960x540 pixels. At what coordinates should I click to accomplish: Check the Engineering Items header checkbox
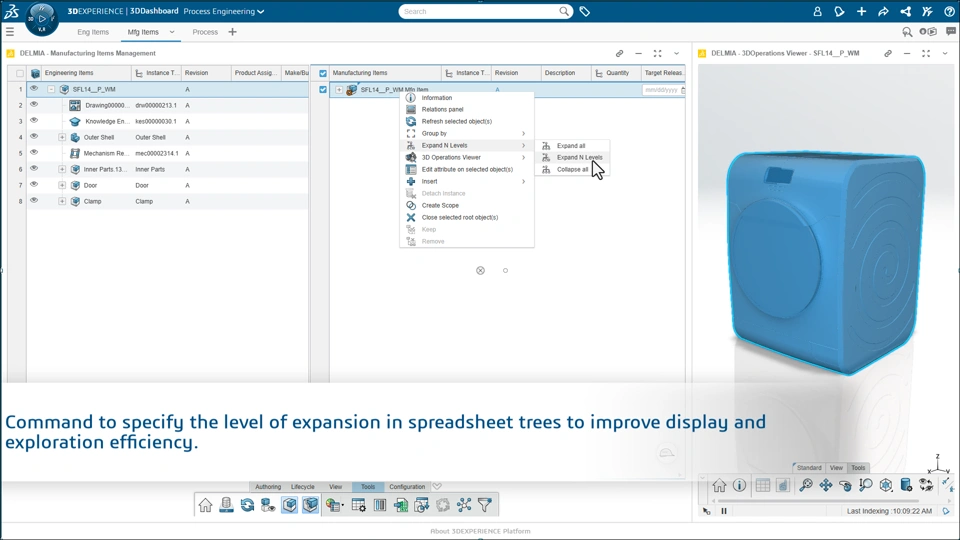20,73
